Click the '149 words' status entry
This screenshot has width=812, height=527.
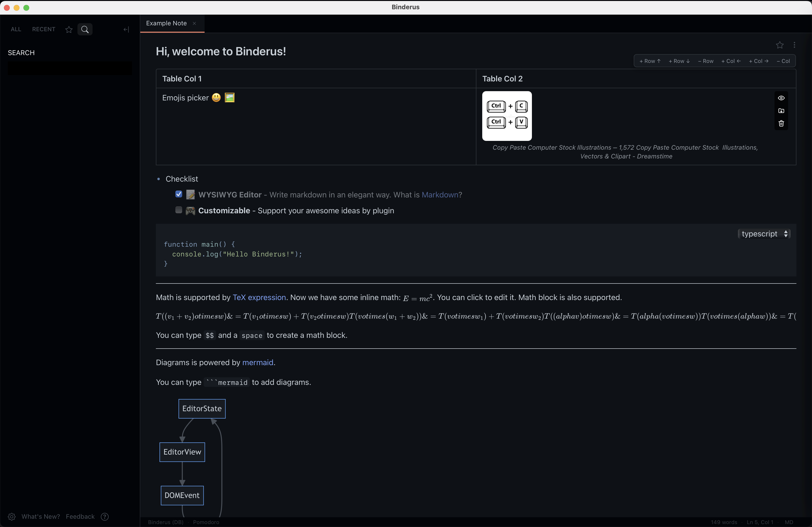724,522
